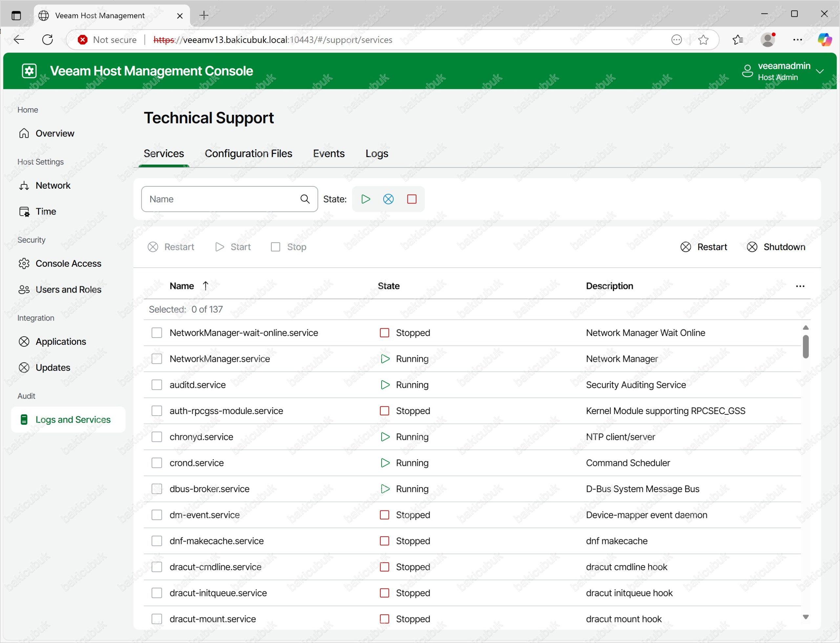Check auth-rpcgss-module.service checkbox
The height and width of the screenshot is (643, 840).
157,411
